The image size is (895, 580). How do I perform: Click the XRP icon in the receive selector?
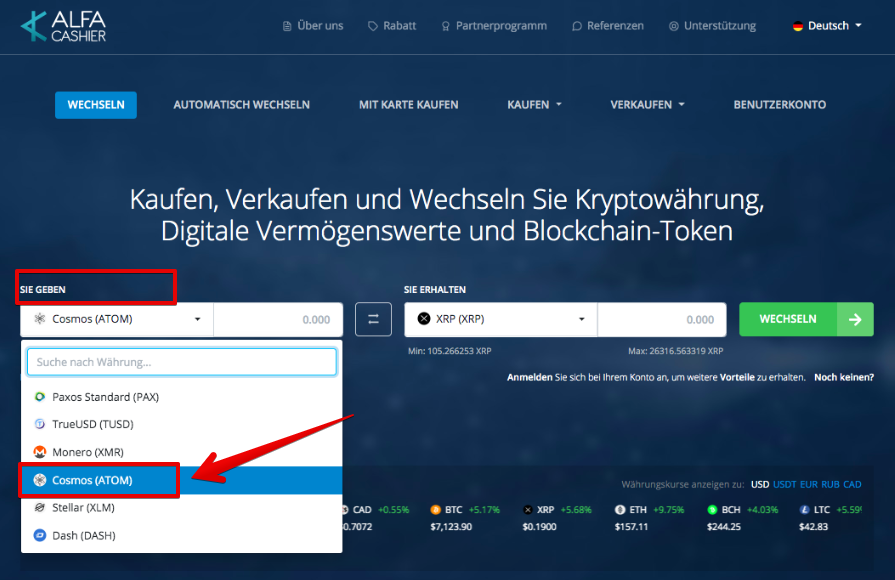pyautogui.click(x=424, y=319)
